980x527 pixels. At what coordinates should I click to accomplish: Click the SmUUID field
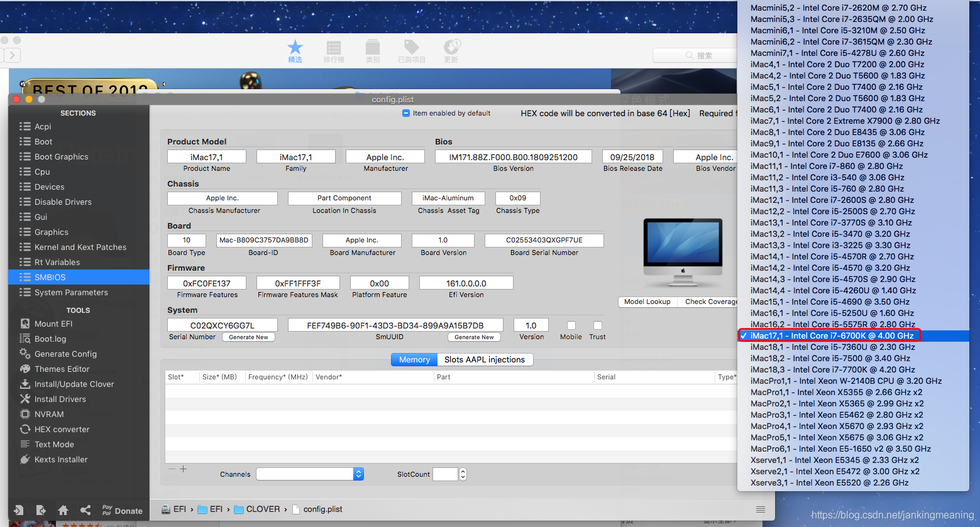[395, 325]
